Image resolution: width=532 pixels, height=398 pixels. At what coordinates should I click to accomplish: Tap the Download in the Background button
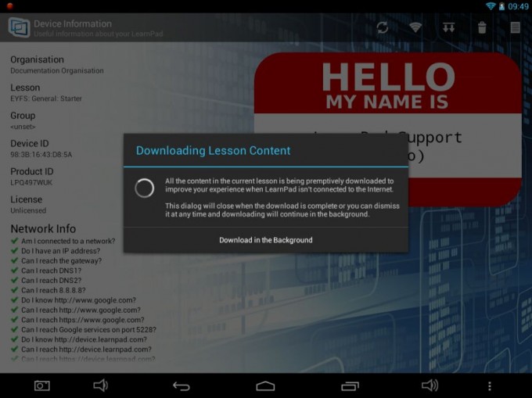[x=266, y=240]
